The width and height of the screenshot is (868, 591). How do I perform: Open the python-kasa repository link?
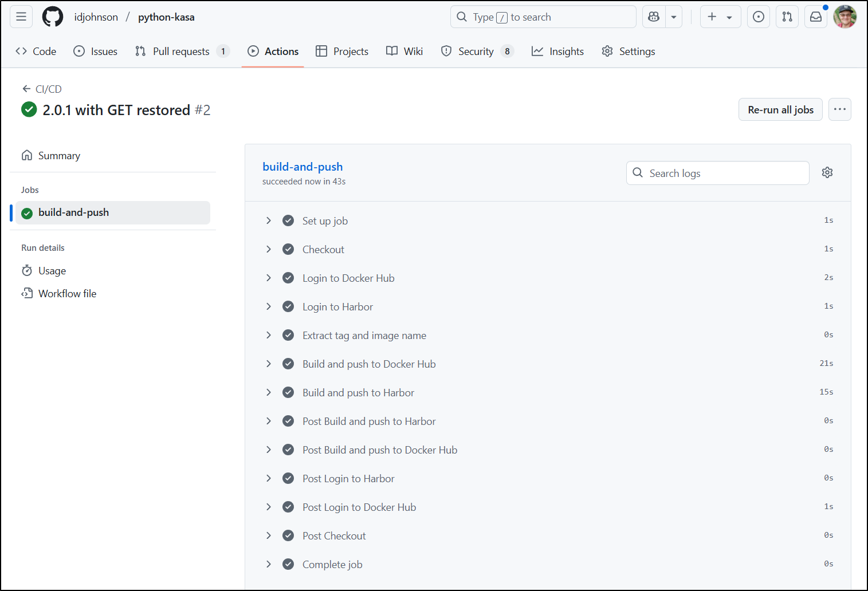click(166, 17)
